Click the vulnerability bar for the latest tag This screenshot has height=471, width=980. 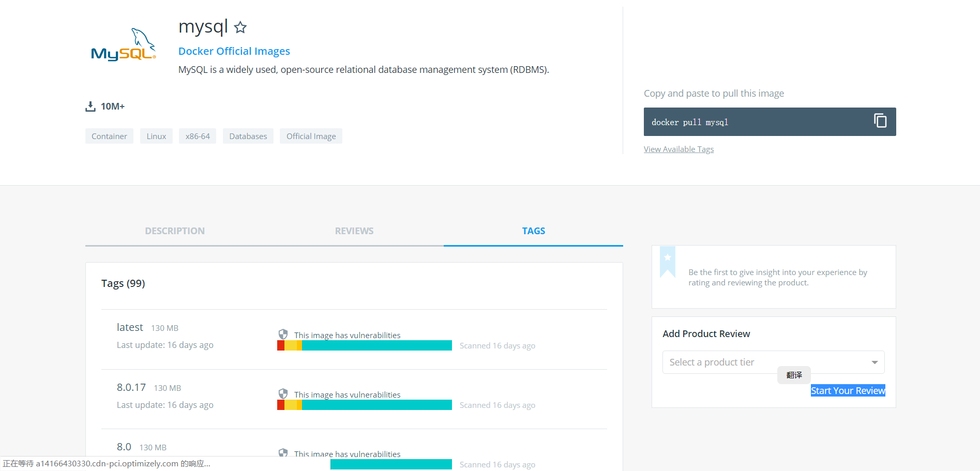click(x=365, y=345)
